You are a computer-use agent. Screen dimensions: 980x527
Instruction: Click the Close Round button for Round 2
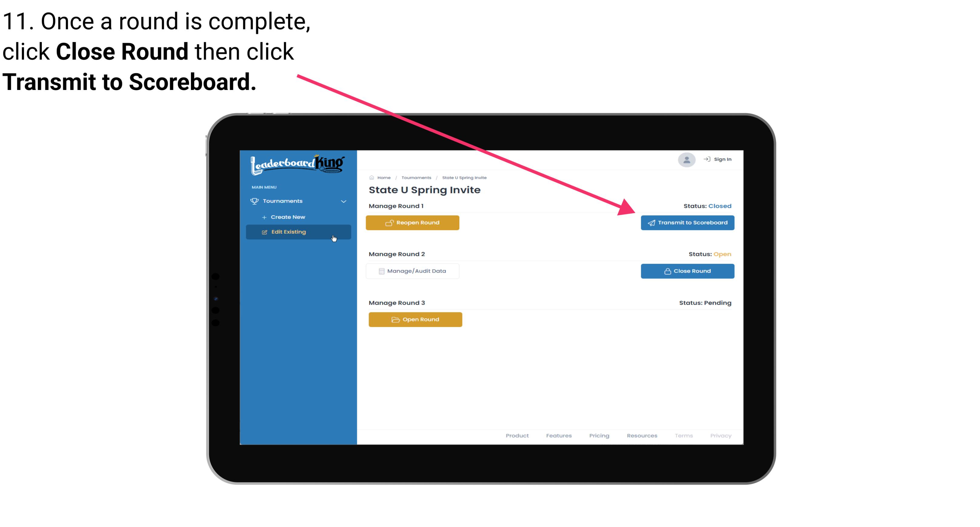pyautogui.click(x=688, y=271)
